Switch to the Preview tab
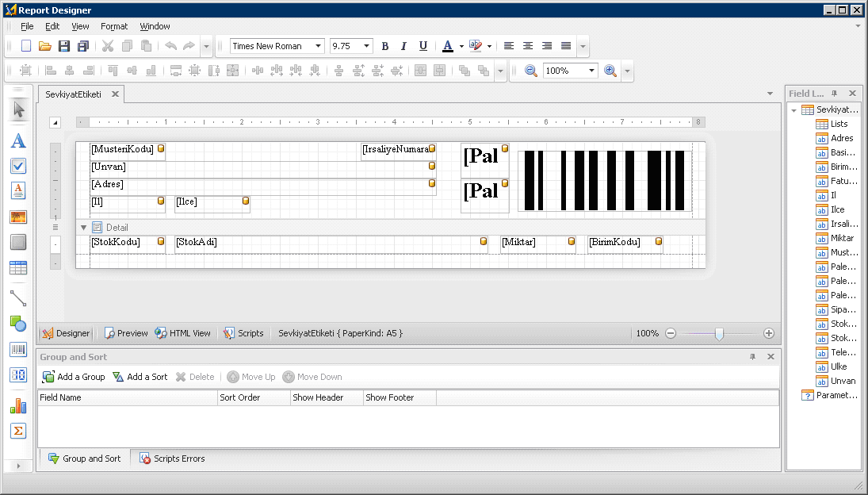Screen dimensions: 868x495 tap(126, 333)
